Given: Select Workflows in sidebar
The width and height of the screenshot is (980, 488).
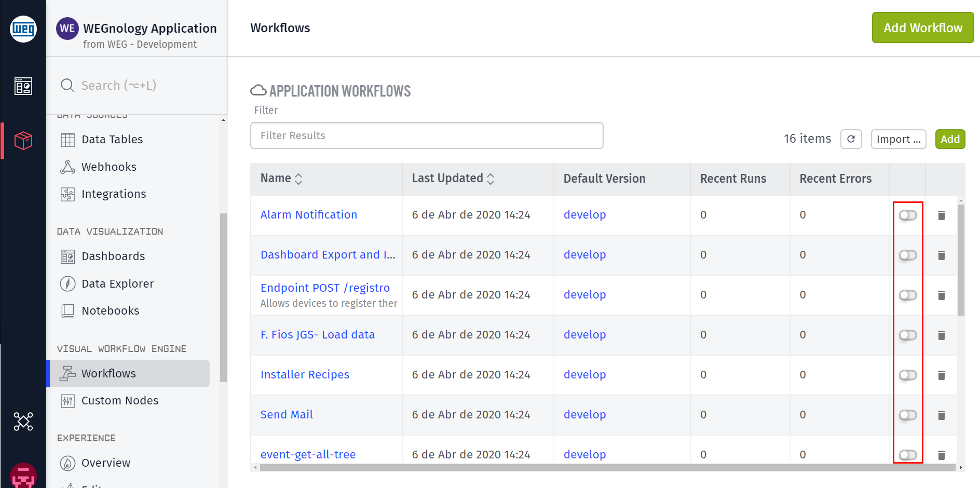Looking at the screenshot, I should [128, 374].
